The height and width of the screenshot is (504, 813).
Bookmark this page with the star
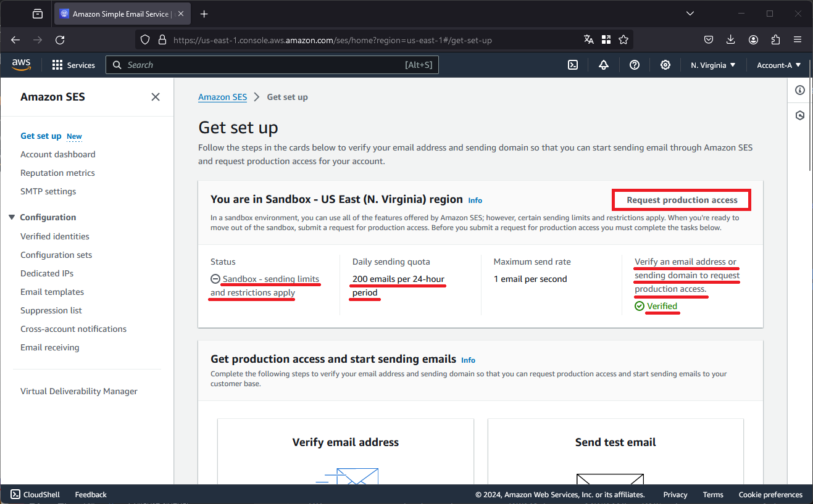623,39
